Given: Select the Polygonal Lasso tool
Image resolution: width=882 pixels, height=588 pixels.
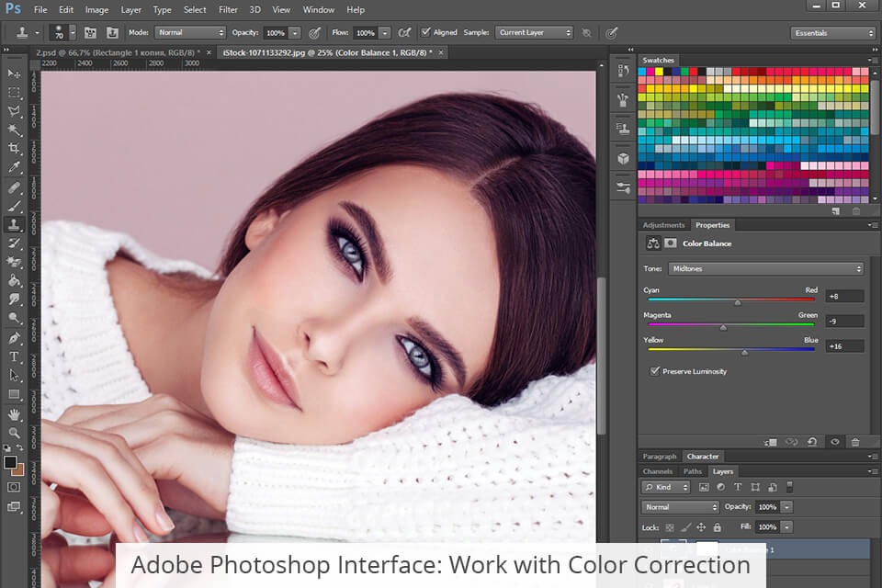Looking at the screenshot, I should point(14,111).
